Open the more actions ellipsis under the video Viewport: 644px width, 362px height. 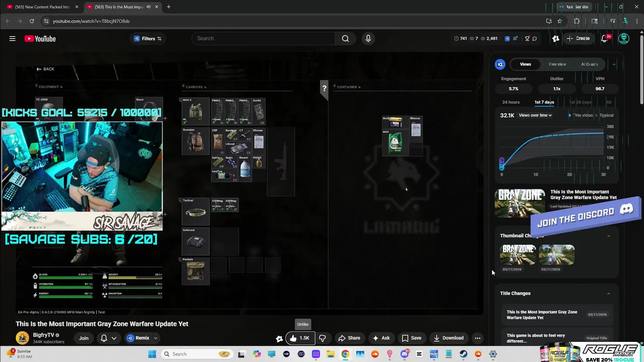pos(477,338)
